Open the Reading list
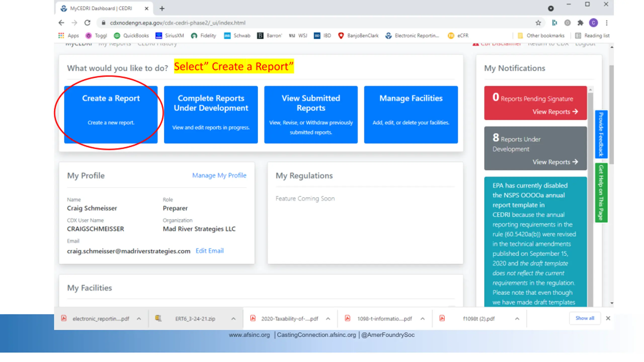This screenshot has height=362, width=644. point(592,36)
